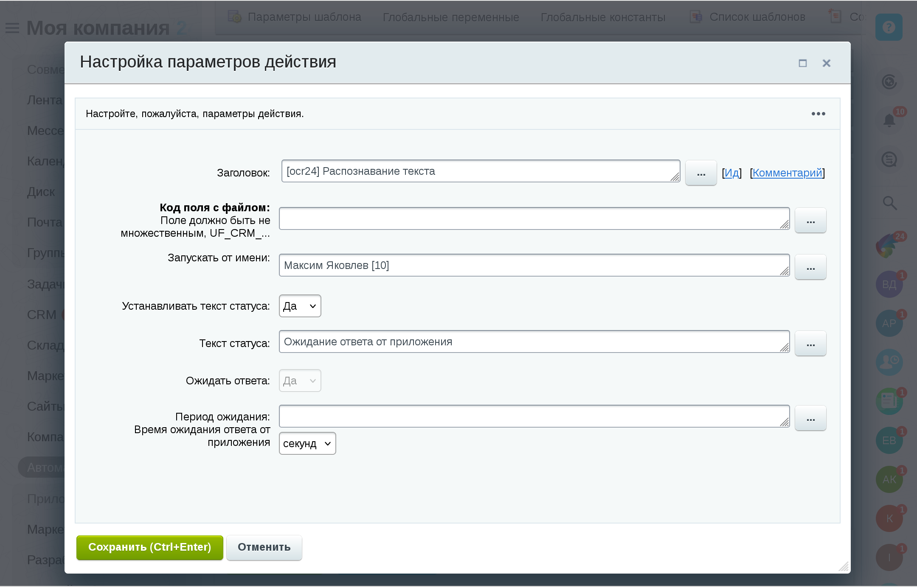Open Глобальные переменные menu item
Image resolution: width=917 pixels, height=588 pixels.
[450, 17]
